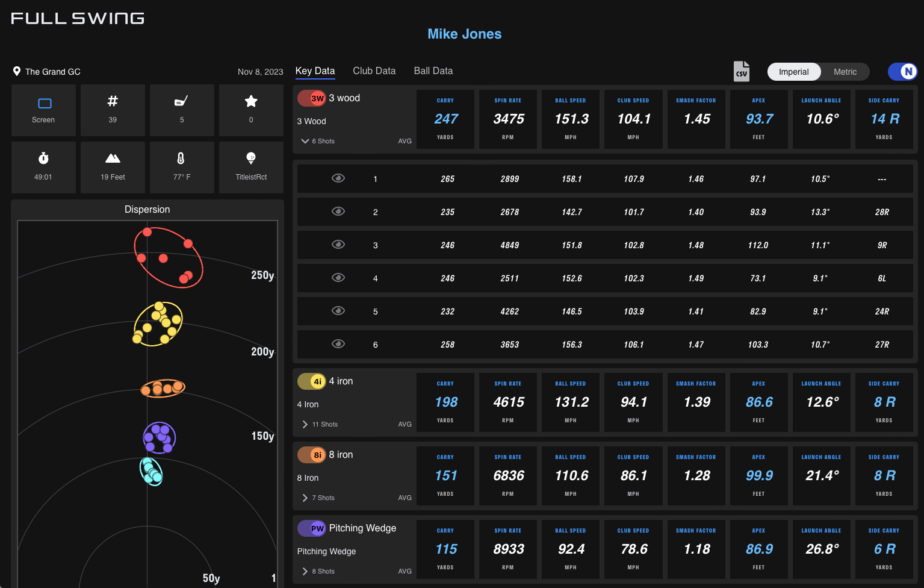Open the clubs icon showing 5
The height and width of the screenshot is (588, 924).
point(182,110)
